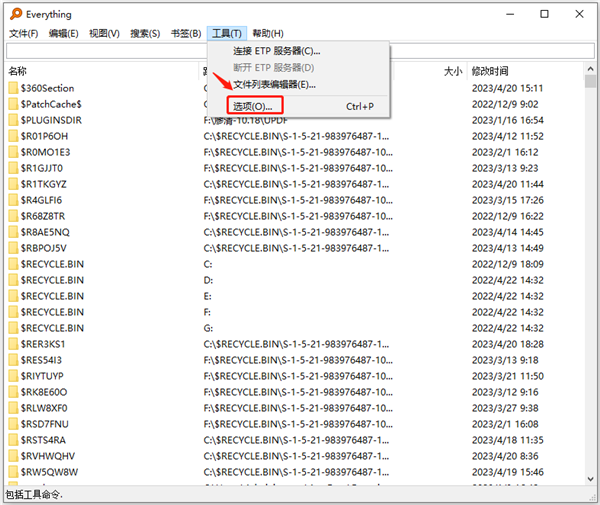Click folder icon of $R8AE5NQ
The height and width of the screenshot is (505, 600).
[13, 232]
